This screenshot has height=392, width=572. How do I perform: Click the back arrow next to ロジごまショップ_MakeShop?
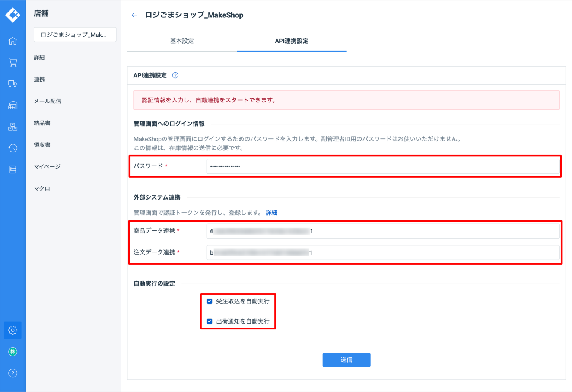(134, 15)
